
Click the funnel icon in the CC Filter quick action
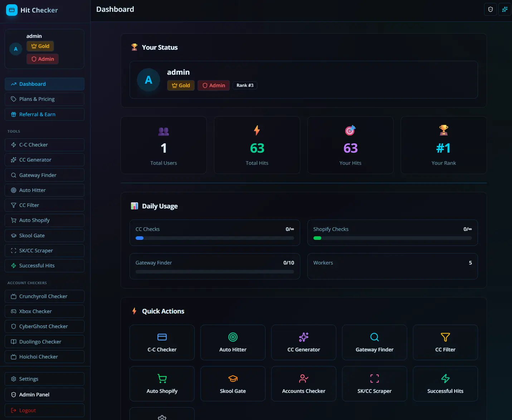[x=445, y=337]
